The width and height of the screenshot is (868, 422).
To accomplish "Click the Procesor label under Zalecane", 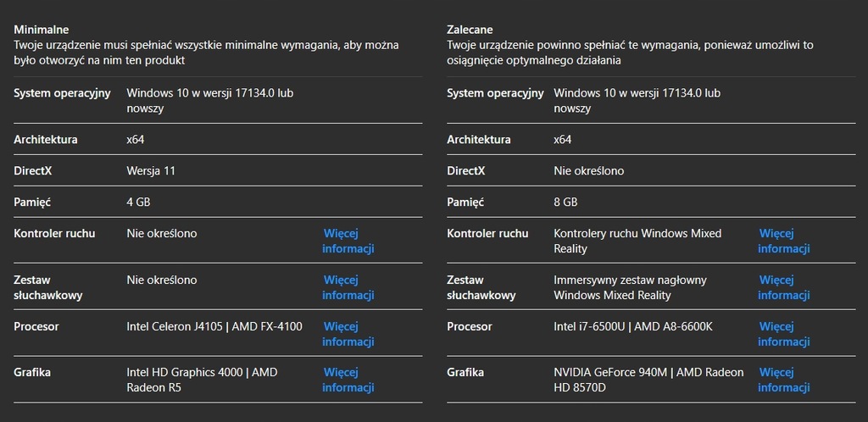I will point(470,326).
